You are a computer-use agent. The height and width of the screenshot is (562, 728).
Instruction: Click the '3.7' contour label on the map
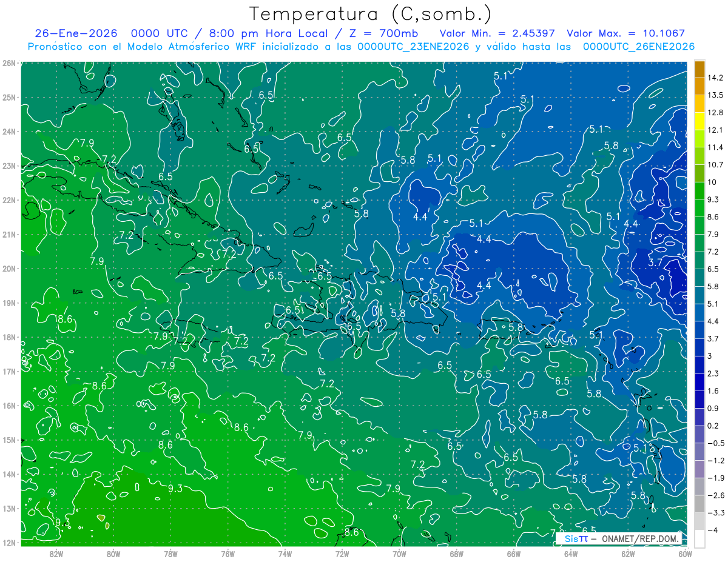coord(655,263)
